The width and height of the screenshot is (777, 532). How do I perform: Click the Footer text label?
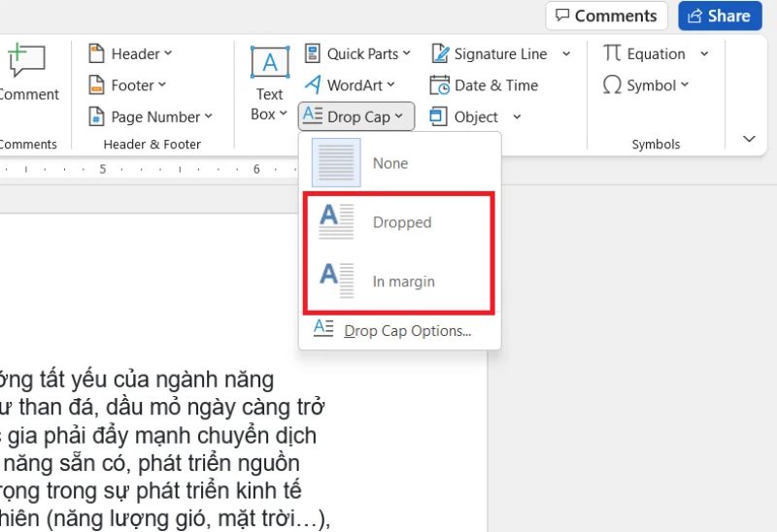pyautogui.click(x=132, y=85)
